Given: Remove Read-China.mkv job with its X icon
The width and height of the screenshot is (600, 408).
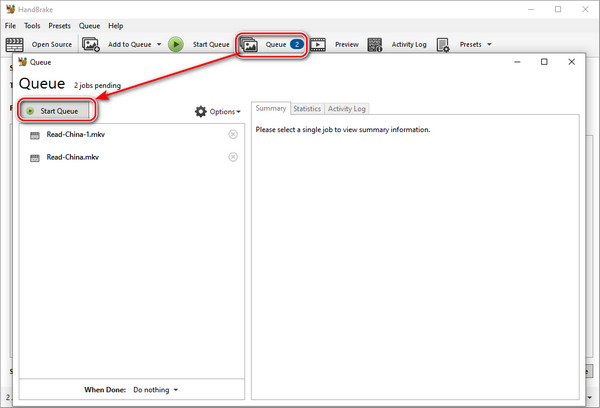Looking at the screenshot, I should coord(233,157).
